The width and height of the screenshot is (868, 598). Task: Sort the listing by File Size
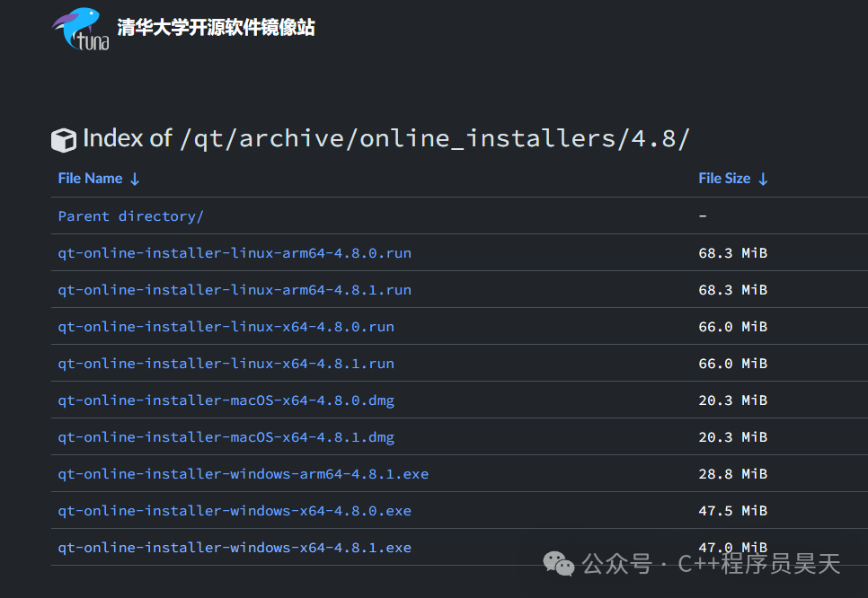[724, 178]
